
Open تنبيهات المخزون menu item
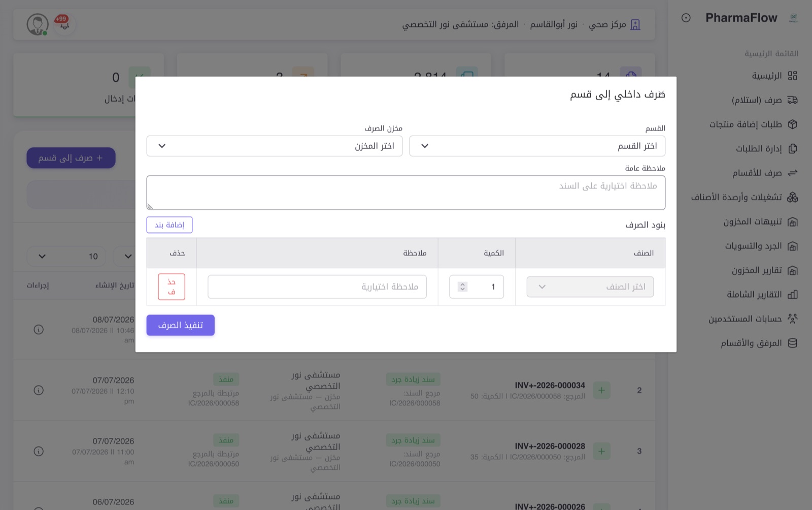pyautogui.click(x=753, y=221)
